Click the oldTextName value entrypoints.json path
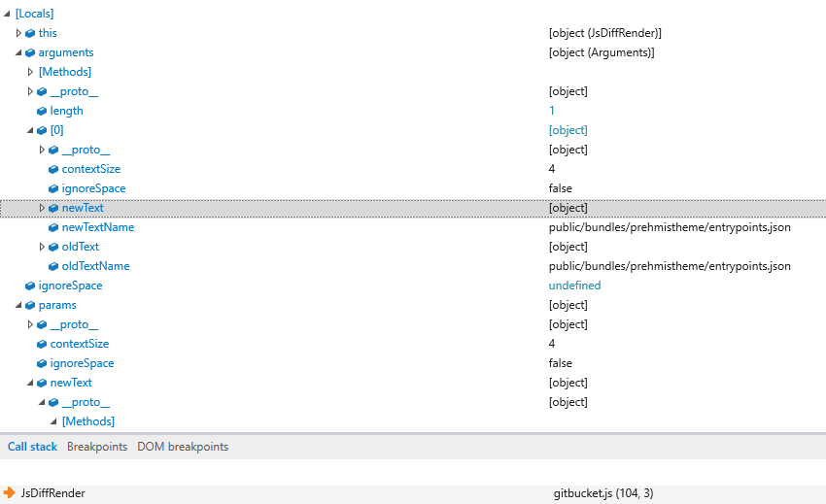Image resolution: width=826 pixels, height=504 pixels. coord(670,266)
